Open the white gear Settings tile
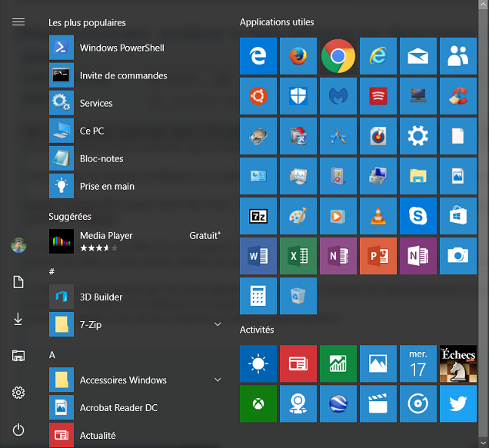Image resolution: width=489 pixels, height=448 pixels. click(418, 136)
